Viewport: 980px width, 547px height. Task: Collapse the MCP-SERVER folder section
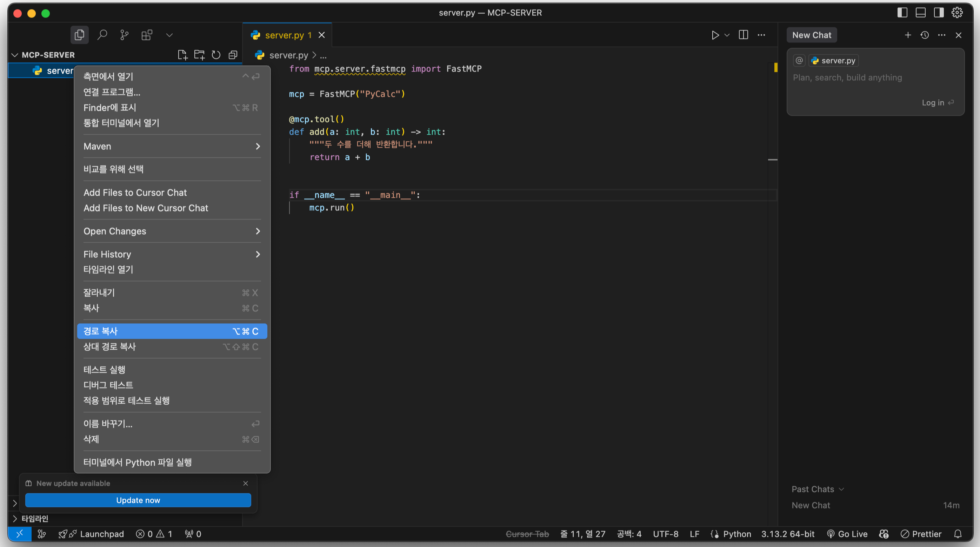[x=15, y=55]
